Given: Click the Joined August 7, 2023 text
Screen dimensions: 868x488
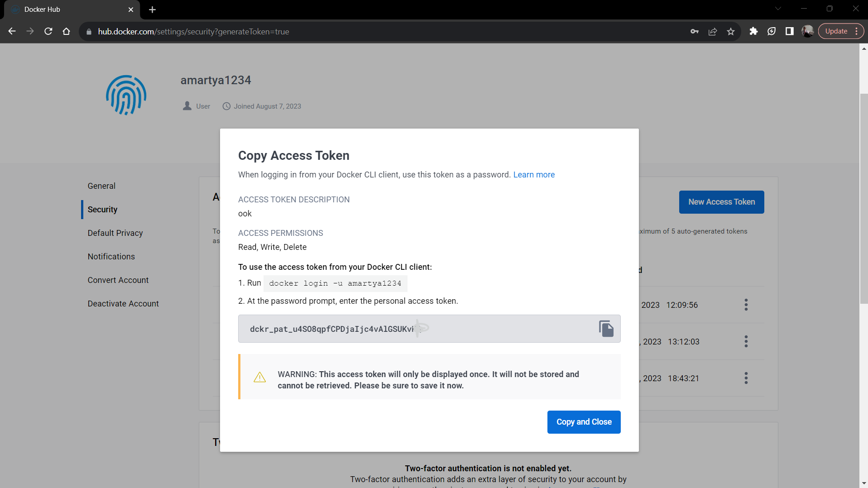Looking at the screenshot, I should [267, 106].
